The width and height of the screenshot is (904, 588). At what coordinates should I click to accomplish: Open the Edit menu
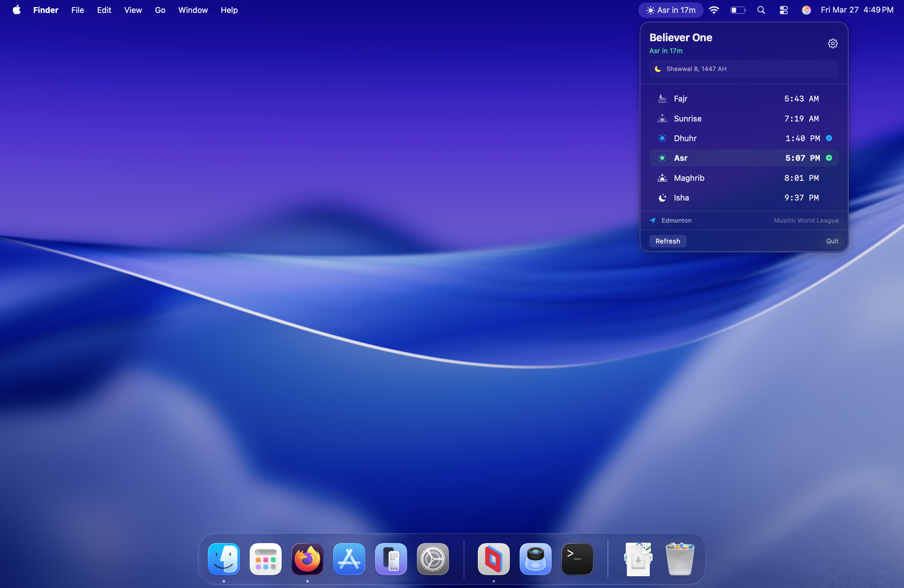pyautogui.click(x=104, y=10)
